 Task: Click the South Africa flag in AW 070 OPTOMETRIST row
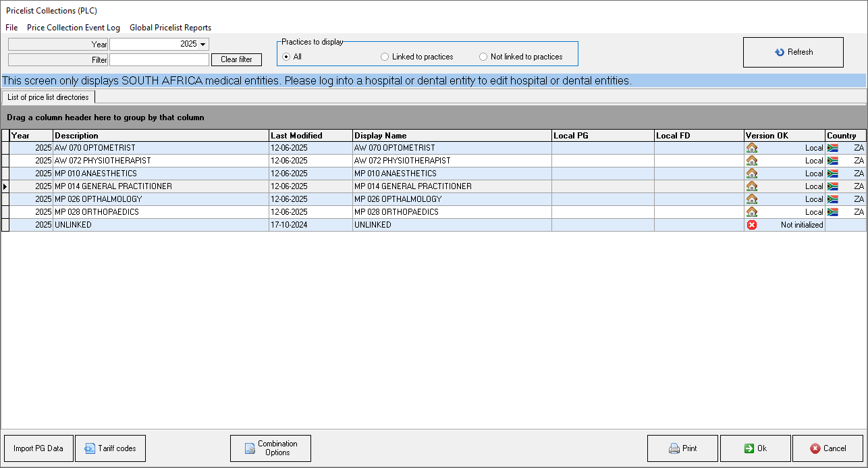coord(832,148)
